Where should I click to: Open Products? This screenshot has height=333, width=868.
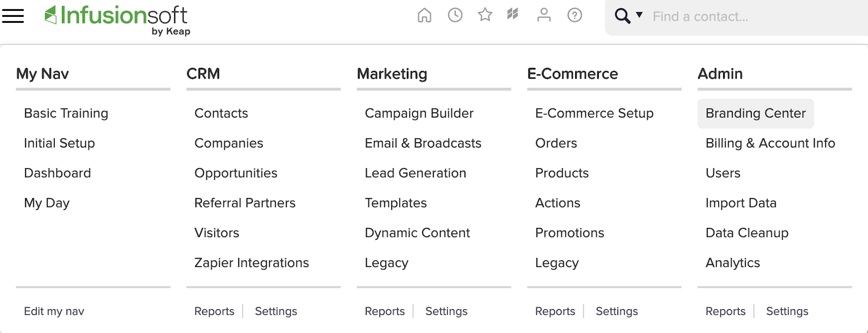click(x=562, y=173)
